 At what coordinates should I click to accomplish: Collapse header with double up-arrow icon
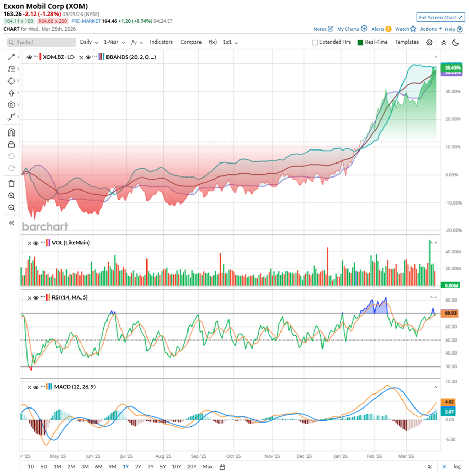444,43
